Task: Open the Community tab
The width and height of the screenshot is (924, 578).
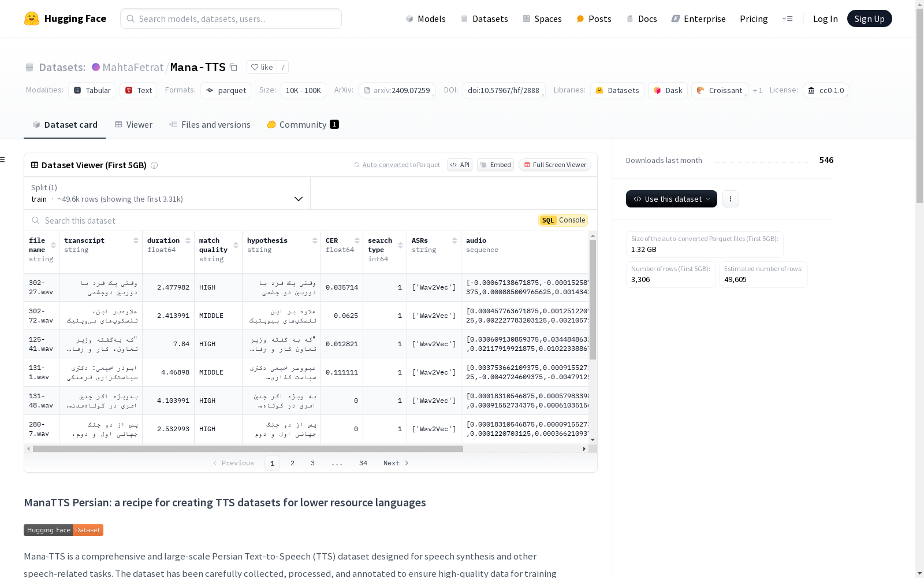Action: (x=303, y=125)
